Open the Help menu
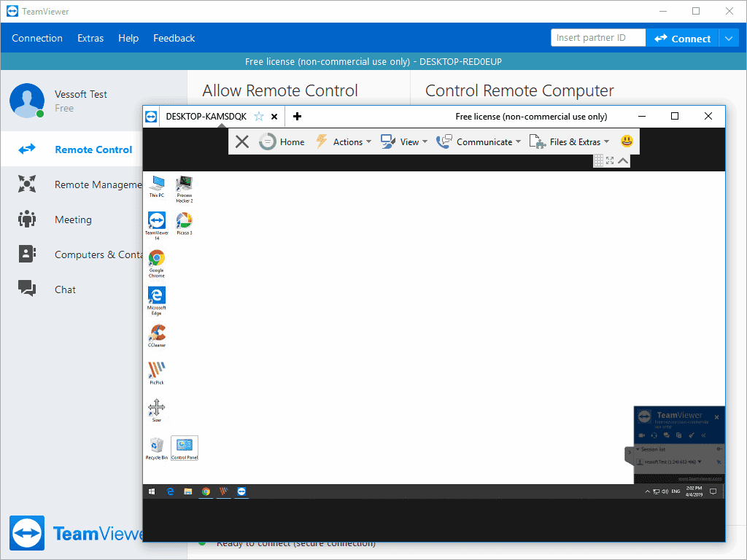The image size is (747, 560). click(x=128, y=38)
